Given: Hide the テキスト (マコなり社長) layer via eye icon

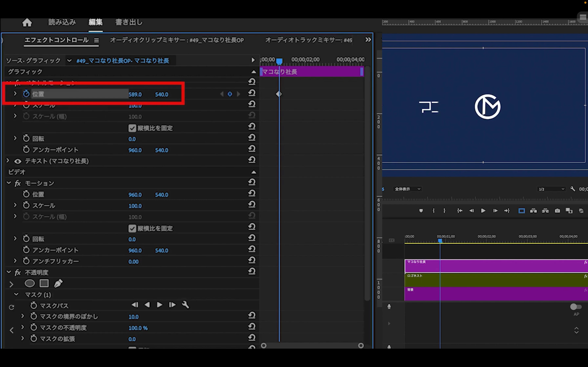Looking at the screenshot, I should click(18, 161).
